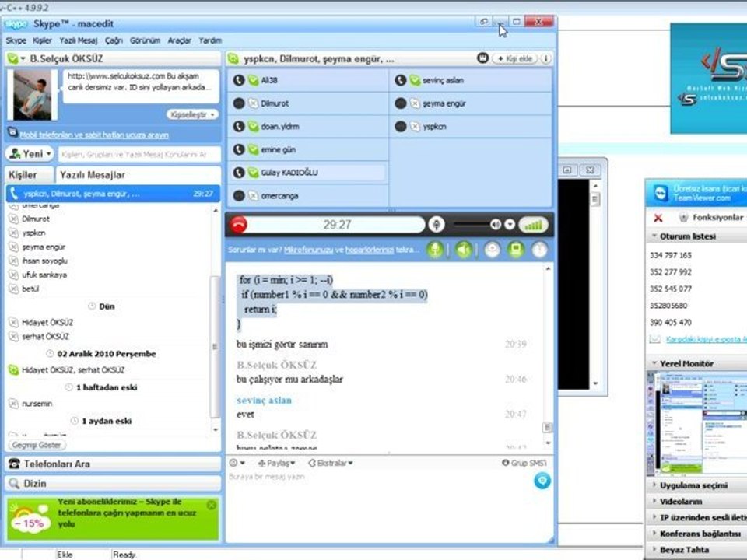The height and width of the screenshot is (560, 747).
Task: Open Skype menu
Action: point(16,40)
